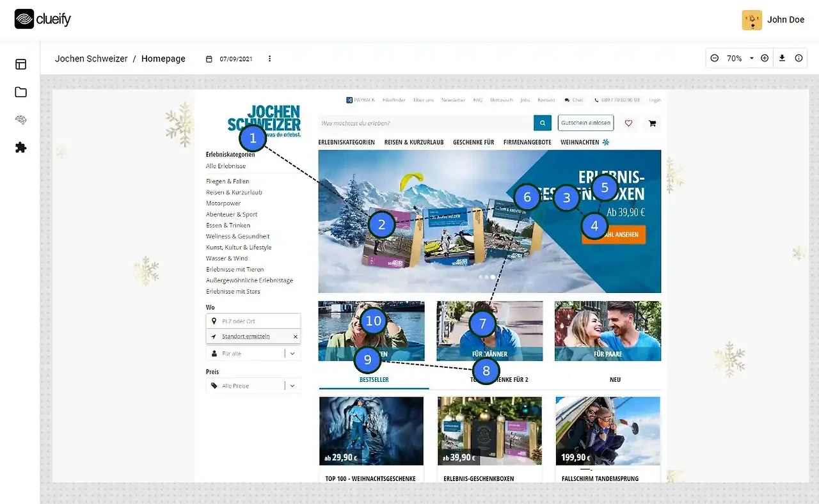Screen dimensions: 819x504
Task: Click the Bestseller tab
Action: click(x=374, y=379)
